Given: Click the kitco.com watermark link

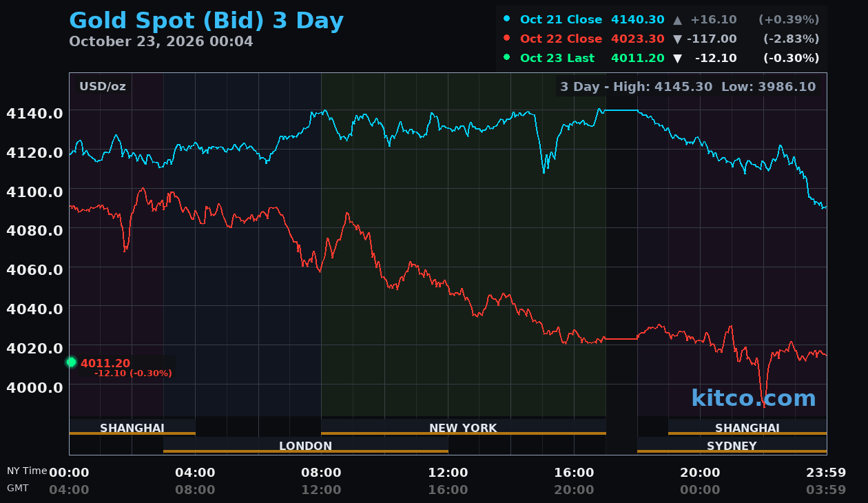Looking at the screenshot, I should point(754,398).
